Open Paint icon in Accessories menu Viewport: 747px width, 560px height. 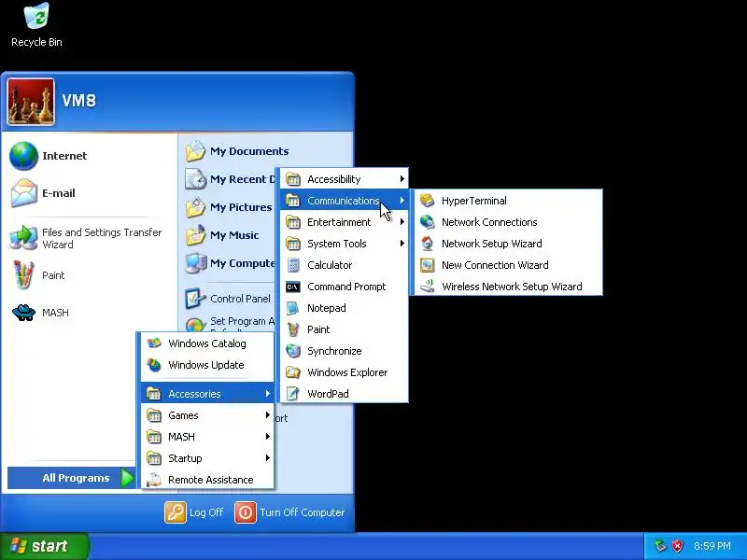pos(293,329)
